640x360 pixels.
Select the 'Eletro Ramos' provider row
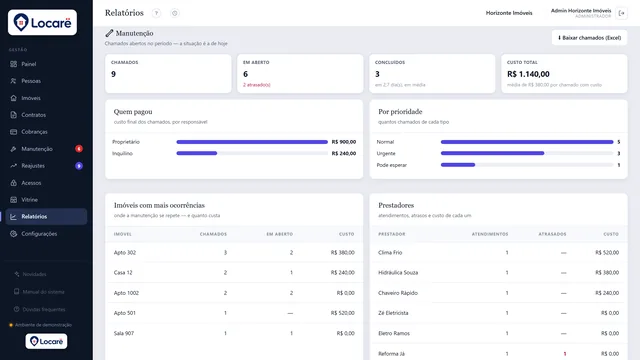498,333
